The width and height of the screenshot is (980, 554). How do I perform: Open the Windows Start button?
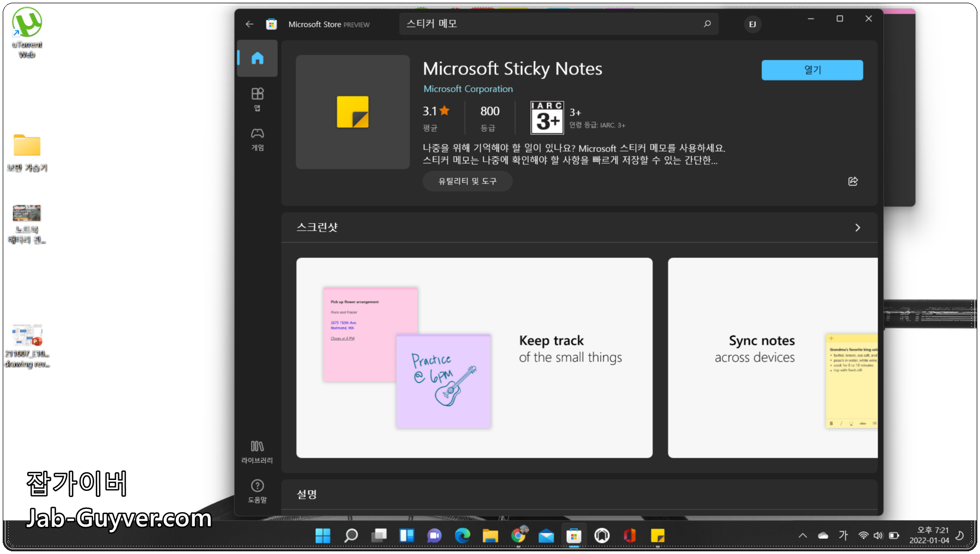(x=323, y=535)
